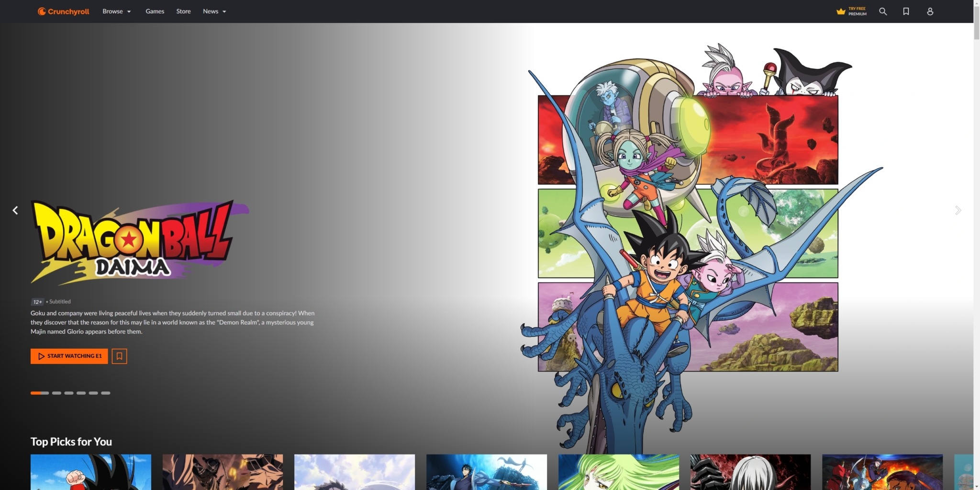Click the page vertical scrollbar

pos(977,239)
